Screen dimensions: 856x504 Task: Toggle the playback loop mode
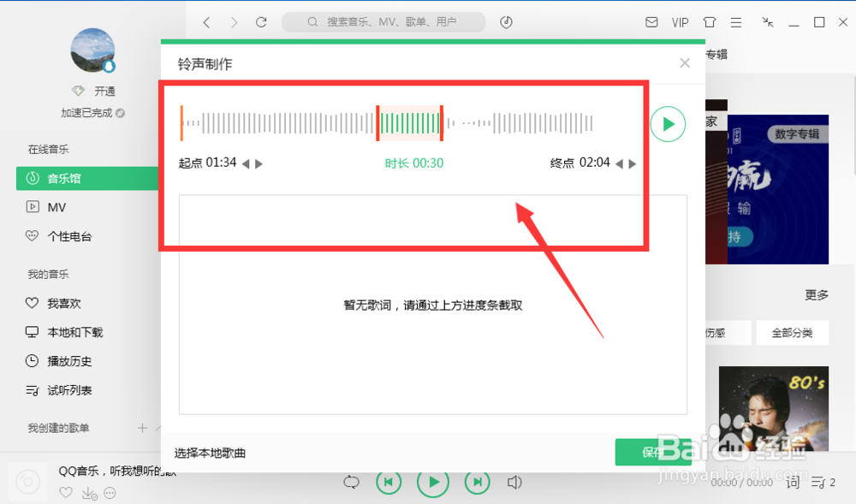click(x=351, y=482)
